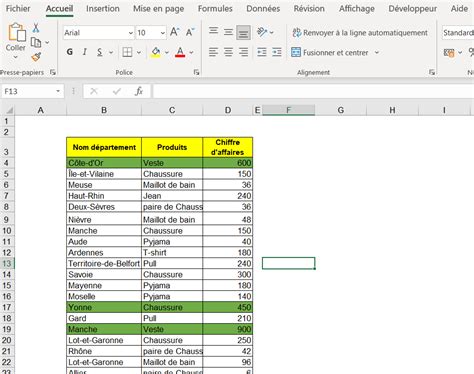The width and height of the screenshot is (474, 374).
Task: Open font color dropdown arrow
Action: (191, 52)
